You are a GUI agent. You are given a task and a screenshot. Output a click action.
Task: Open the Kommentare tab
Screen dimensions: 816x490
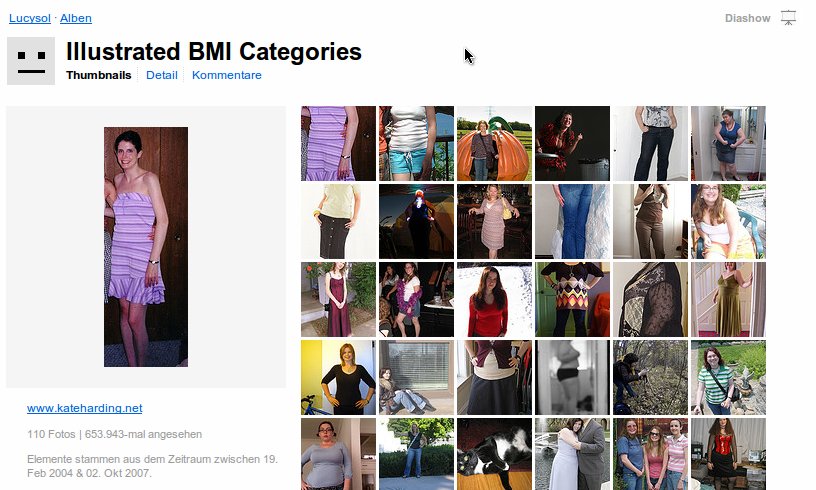226,75
